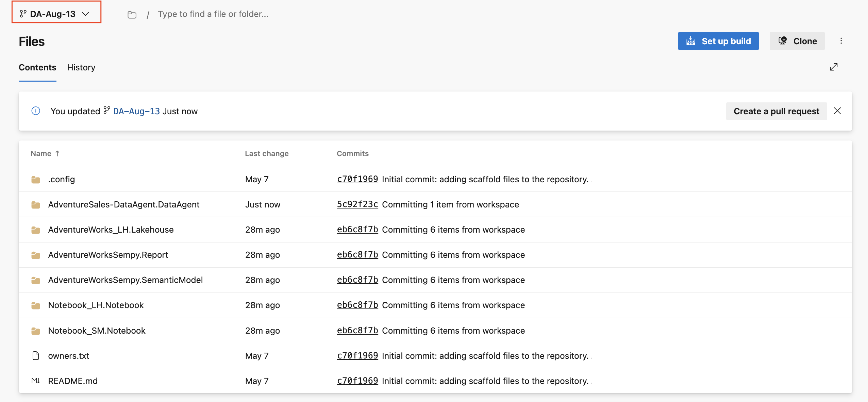Click the find file or folder field
868x402 pixels.
(x=213, y=14)
